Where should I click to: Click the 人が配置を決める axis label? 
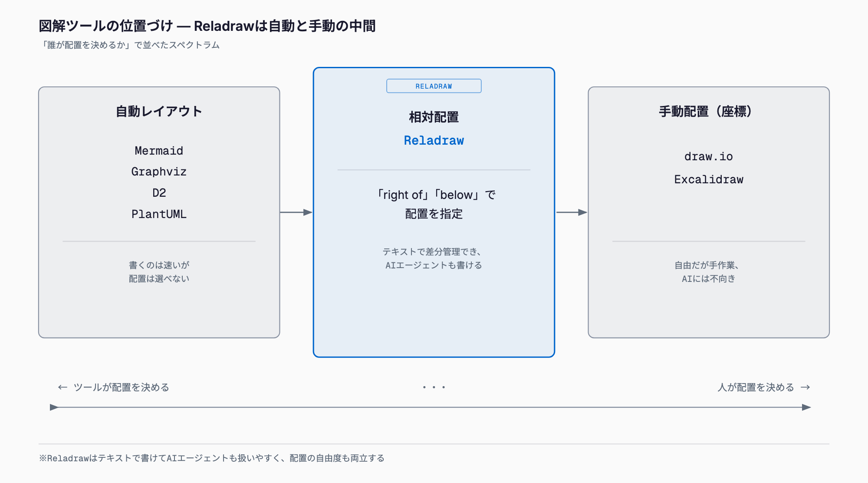764,387
